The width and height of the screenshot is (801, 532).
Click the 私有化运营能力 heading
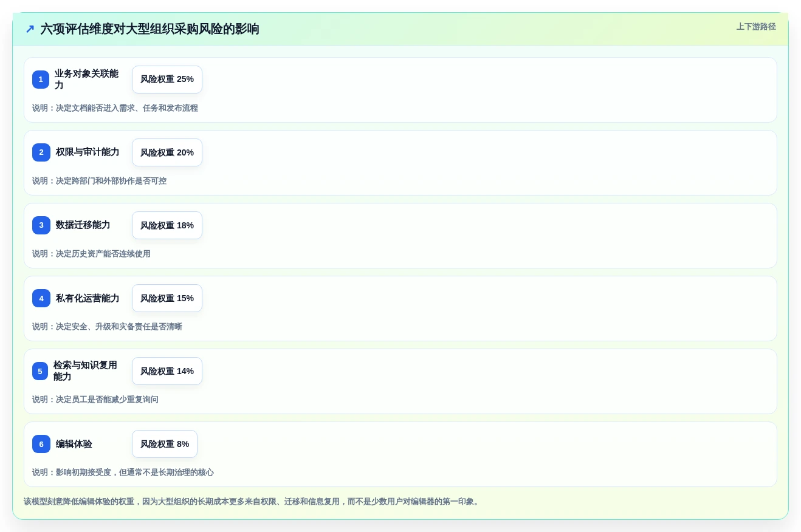click(x=88, y=298)
